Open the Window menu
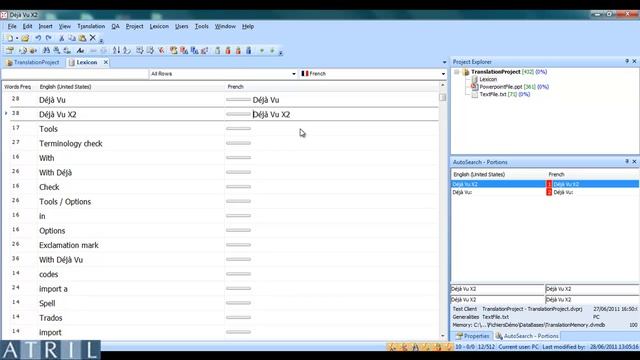 coord(225,26)
